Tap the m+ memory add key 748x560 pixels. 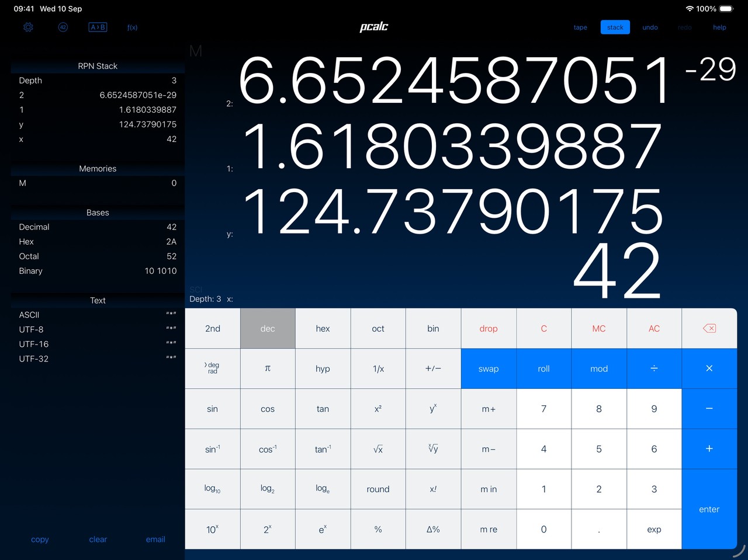489,409
